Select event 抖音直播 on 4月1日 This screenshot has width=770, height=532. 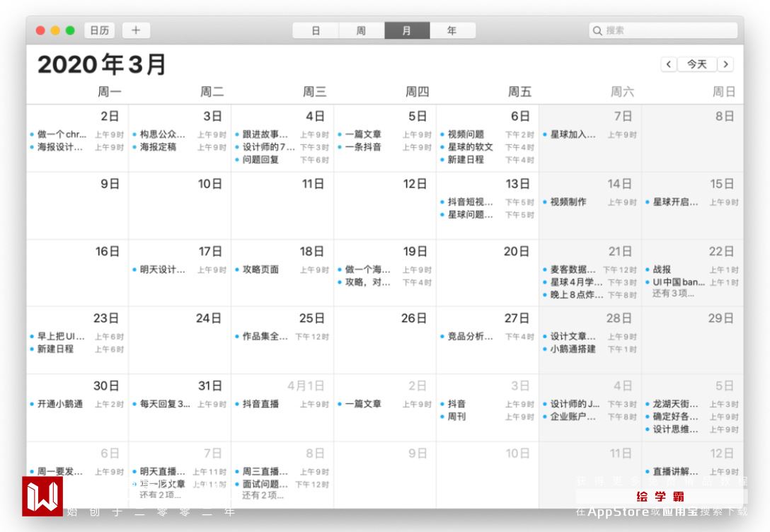282,404
